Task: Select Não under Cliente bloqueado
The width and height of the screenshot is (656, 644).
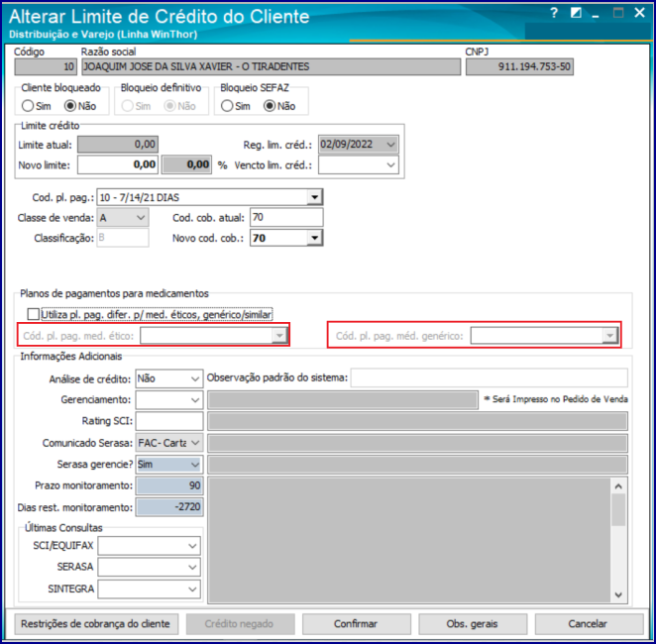Action: tap(70, 106)
